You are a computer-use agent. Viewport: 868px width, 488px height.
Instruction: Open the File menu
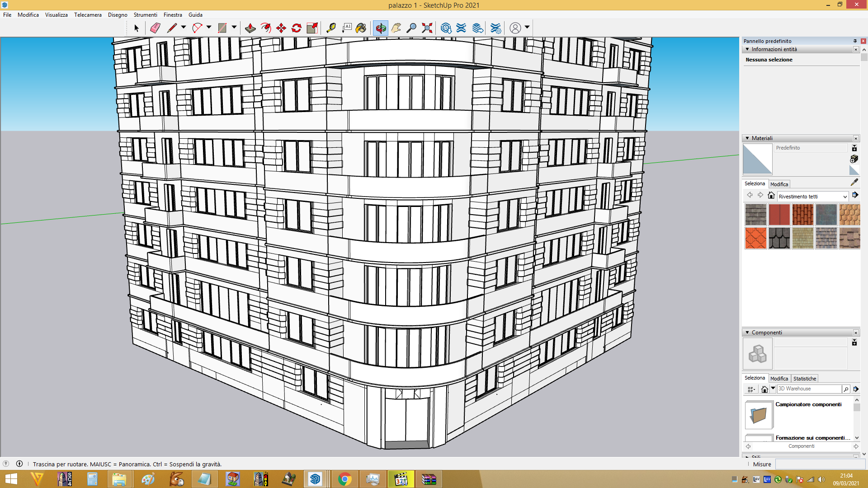[x=7, y=15]
